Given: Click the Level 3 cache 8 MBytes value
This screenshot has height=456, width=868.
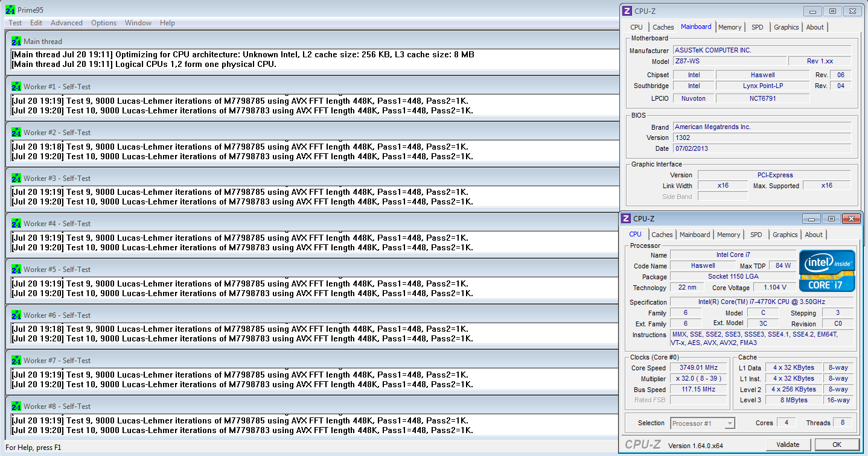Looking at the screenshot, I should [794, 400].
